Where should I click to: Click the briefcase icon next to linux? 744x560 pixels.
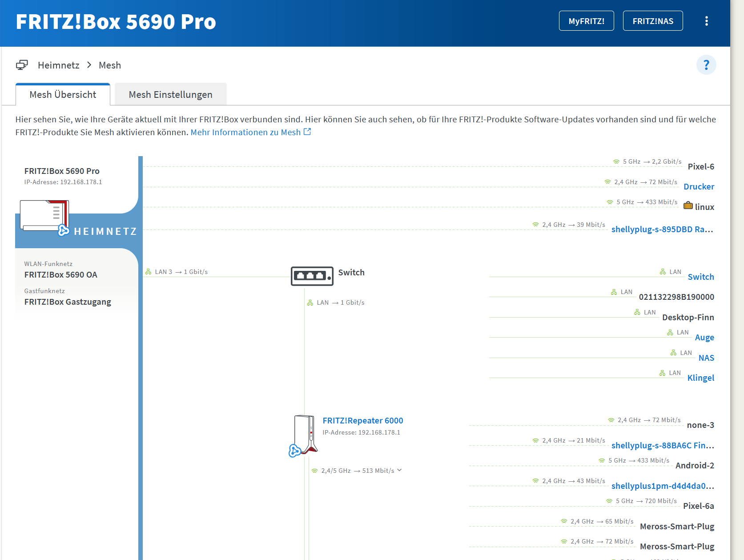[x=688, y=205]
